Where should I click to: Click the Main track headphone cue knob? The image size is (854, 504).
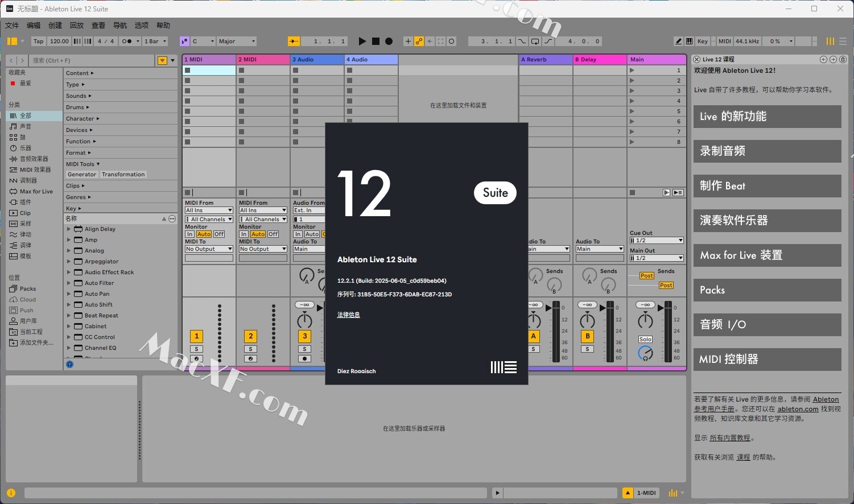coord(645,353)
